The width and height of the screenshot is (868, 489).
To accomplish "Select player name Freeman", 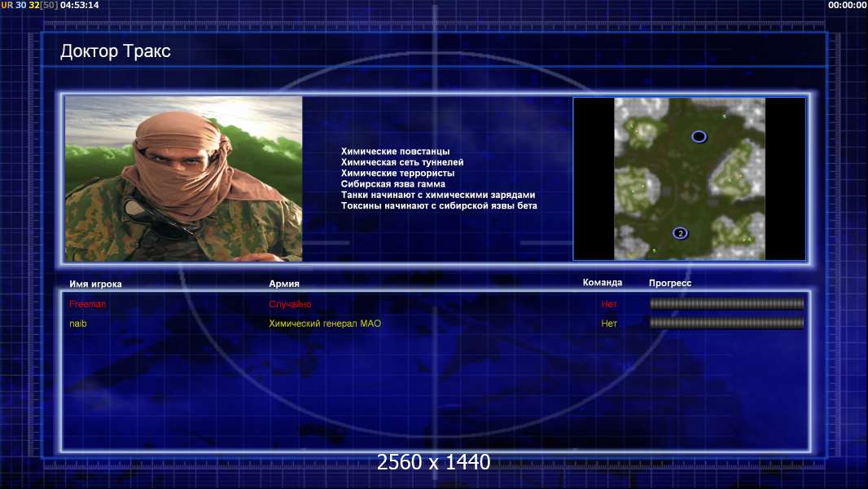I will (87, 304).
